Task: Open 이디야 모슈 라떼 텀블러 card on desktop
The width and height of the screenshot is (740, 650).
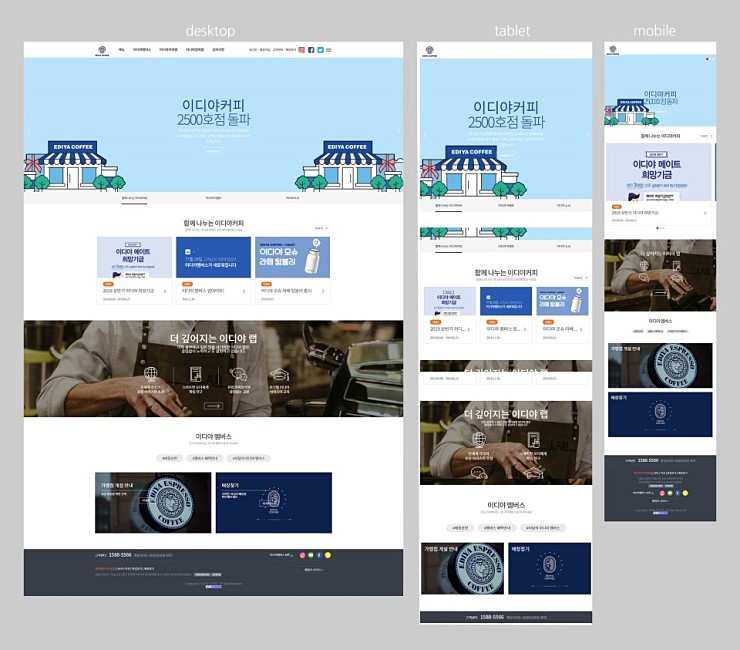Action: tap(293, 270)
